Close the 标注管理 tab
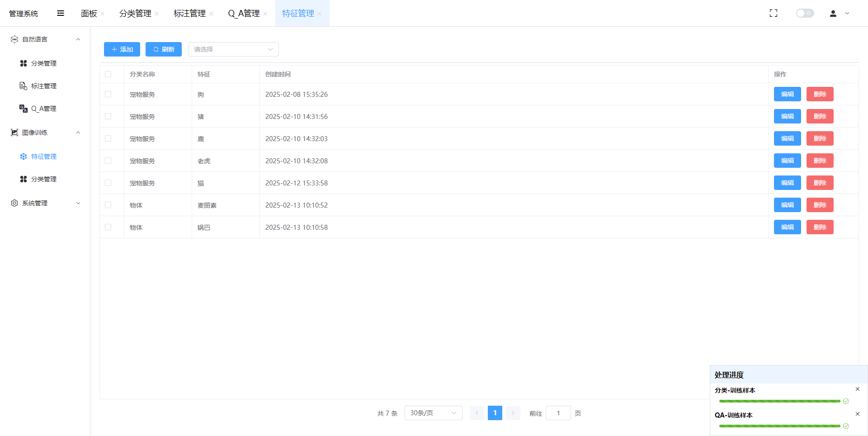 (x=211, y=14)
